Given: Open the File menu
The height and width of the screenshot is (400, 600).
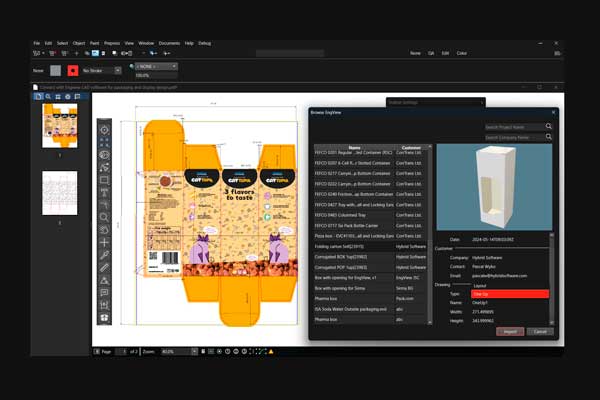Looking at the screenshot, I should [37, 43].
